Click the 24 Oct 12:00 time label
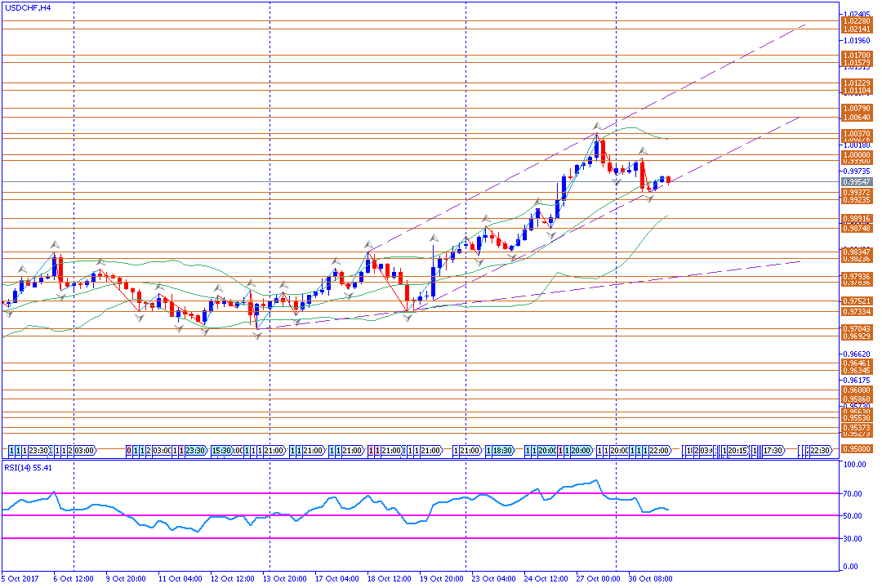This screenshot has height=588, width=882. [546, 578]
